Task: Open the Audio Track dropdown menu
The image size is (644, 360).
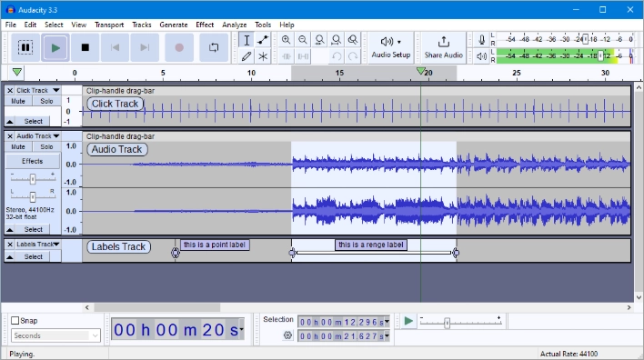Action: click(x=38, y=135)
